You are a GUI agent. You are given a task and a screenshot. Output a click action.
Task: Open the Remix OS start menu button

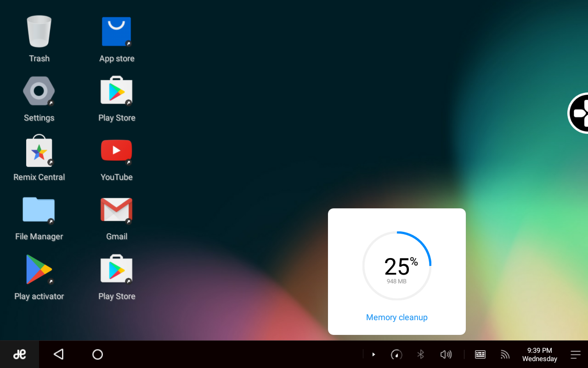[x=19, y=354]
